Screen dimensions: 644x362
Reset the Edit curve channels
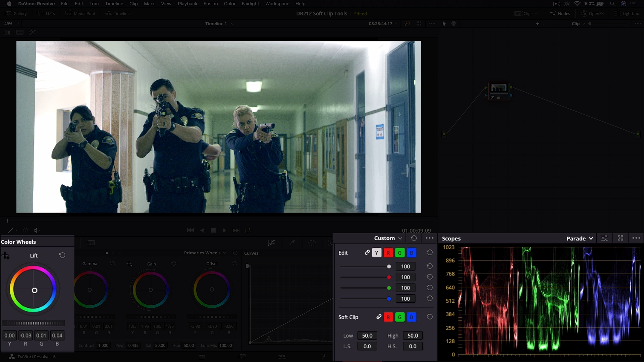pyautogui.click(x=429, y=252)
